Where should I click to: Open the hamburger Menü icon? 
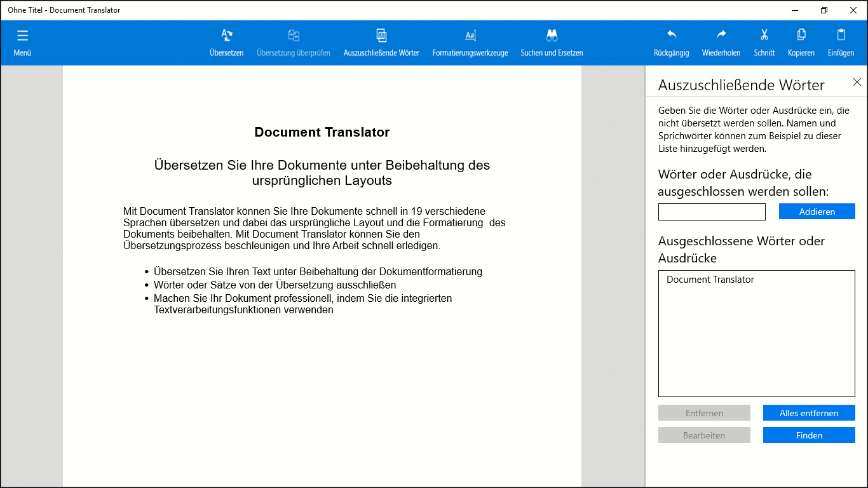[x=22, y=36]
